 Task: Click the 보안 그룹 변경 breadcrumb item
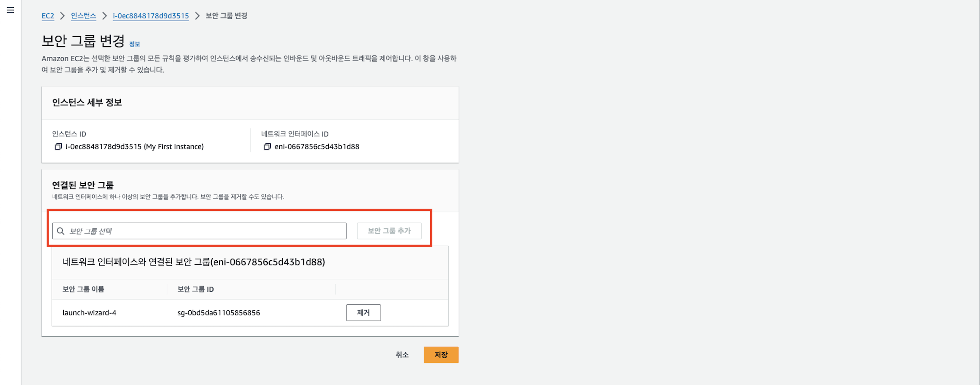(x=226, y=16)
